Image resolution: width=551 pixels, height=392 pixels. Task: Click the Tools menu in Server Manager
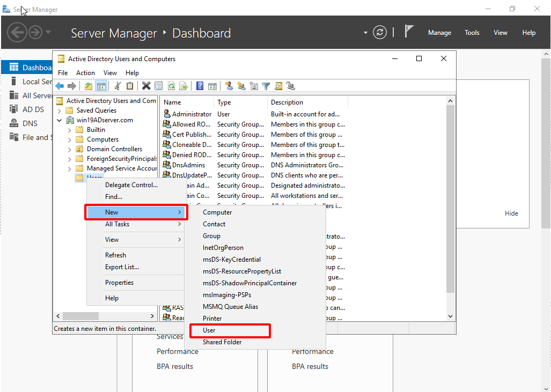[x=472, y=33]
